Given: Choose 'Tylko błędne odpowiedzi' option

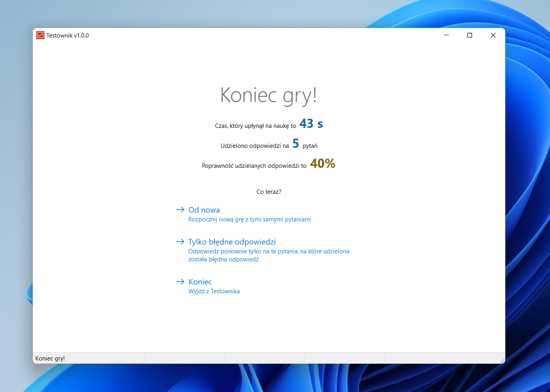Looking at the screenshot, I should click(x=232, y=242).
